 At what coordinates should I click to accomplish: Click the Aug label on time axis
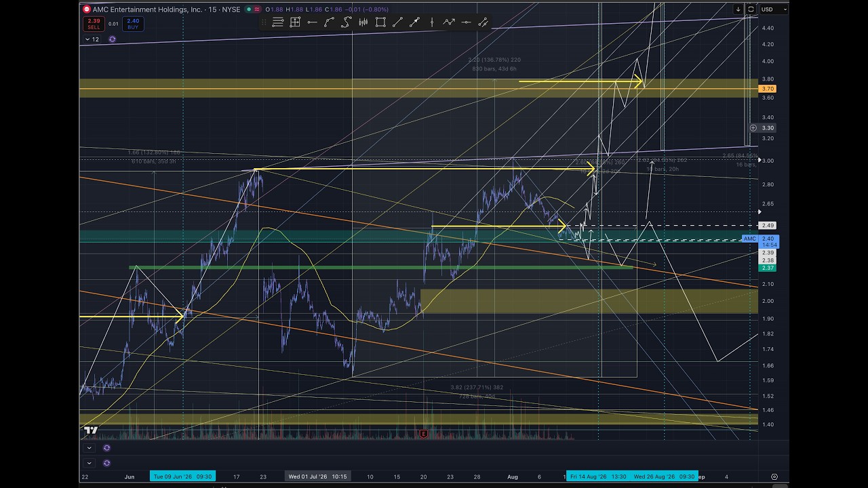(513, 476)
